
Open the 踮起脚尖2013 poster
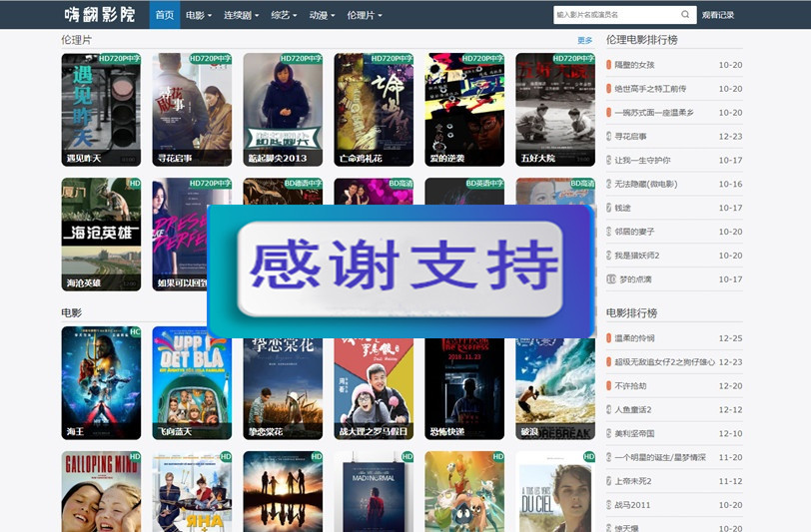pos(283,110)
